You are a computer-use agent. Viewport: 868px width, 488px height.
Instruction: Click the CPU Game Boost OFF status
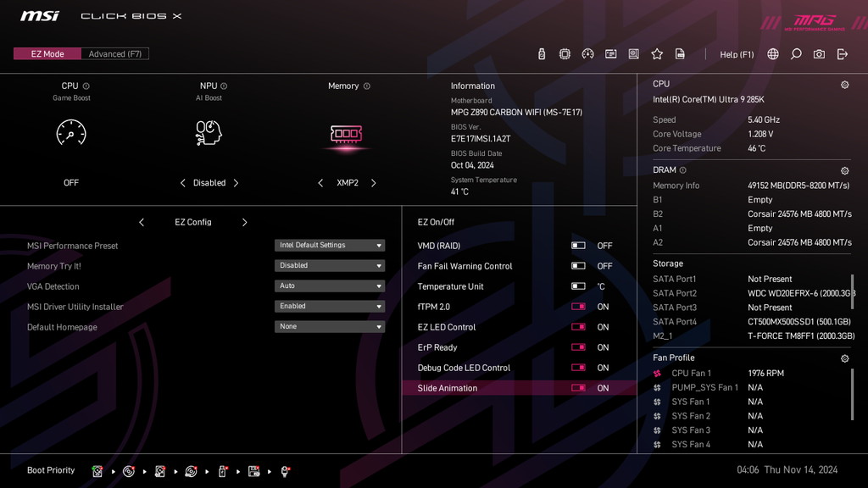(71, 183)
